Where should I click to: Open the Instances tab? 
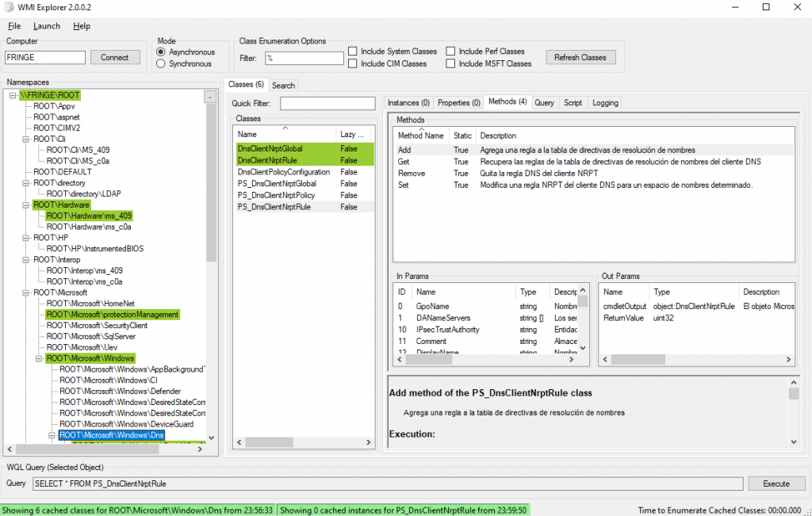409,102
